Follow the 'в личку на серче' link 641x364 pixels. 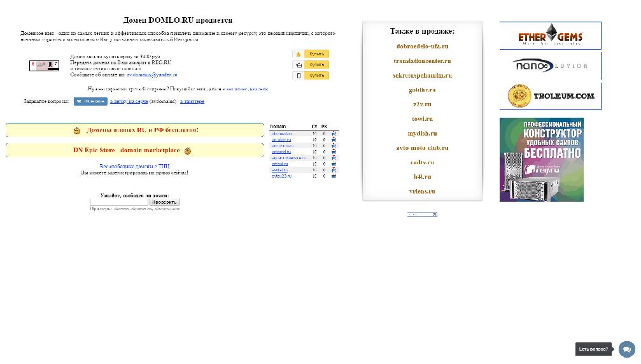(129, 101)
